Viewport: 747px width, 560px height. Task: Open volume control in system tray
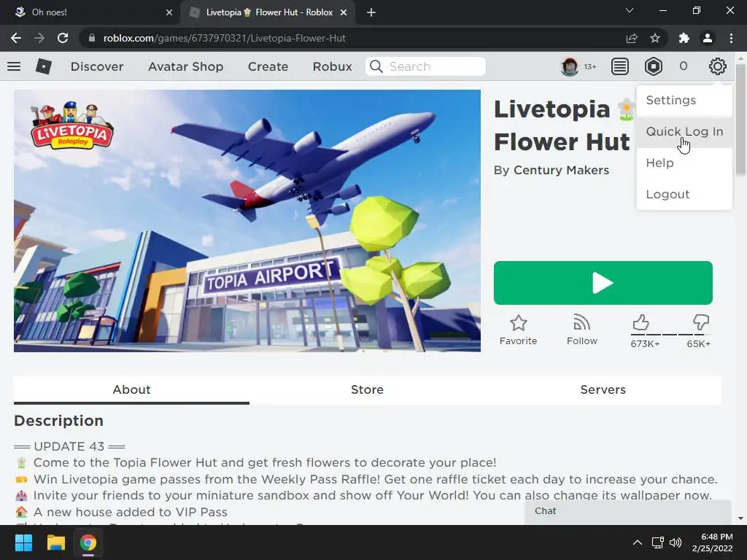pyautogui.click(x=676, y=542)
